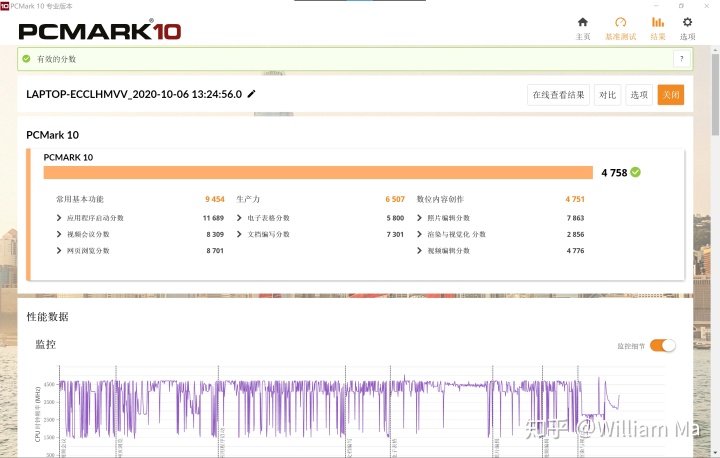Click the 选项 button beside 对比
Image resolution: width=720 pixels, height=458 pixels.
(639, 95)
